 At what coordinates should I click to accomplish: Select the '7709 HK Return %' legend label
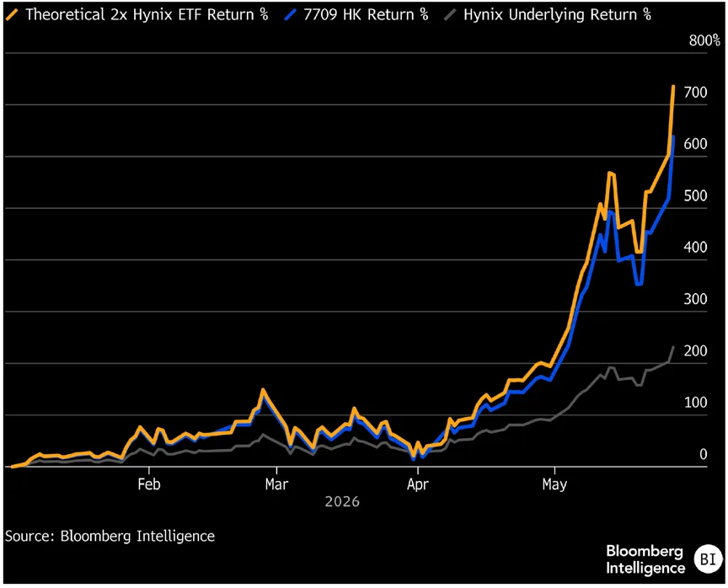[366, 15]
